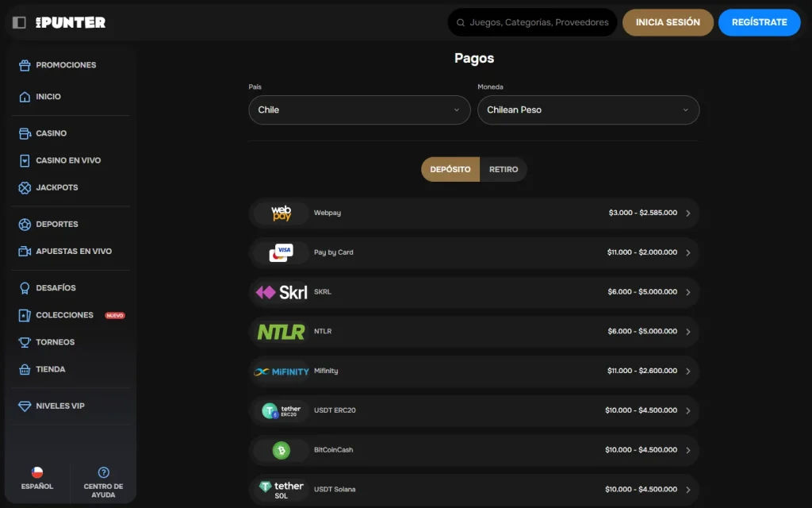The image size is (812, 508).
Task: Click the Torneos trophy icon
Action: (25, 342)
